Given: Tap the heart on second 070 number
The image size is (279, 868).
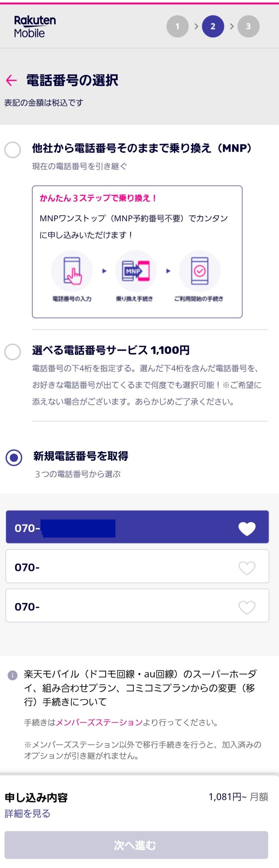Looking at the screenshot, I should [x=247, y=568].
